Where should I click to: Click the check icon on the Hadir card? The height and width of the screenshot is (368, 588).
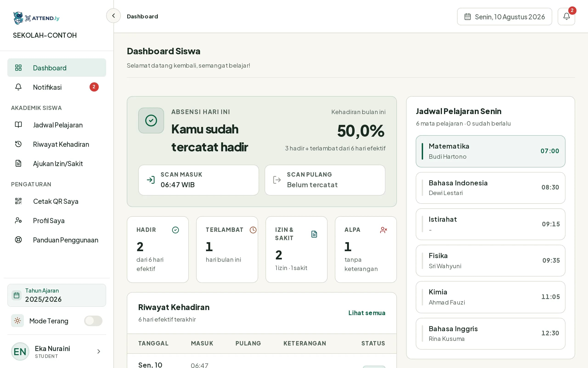pos(175,230)
